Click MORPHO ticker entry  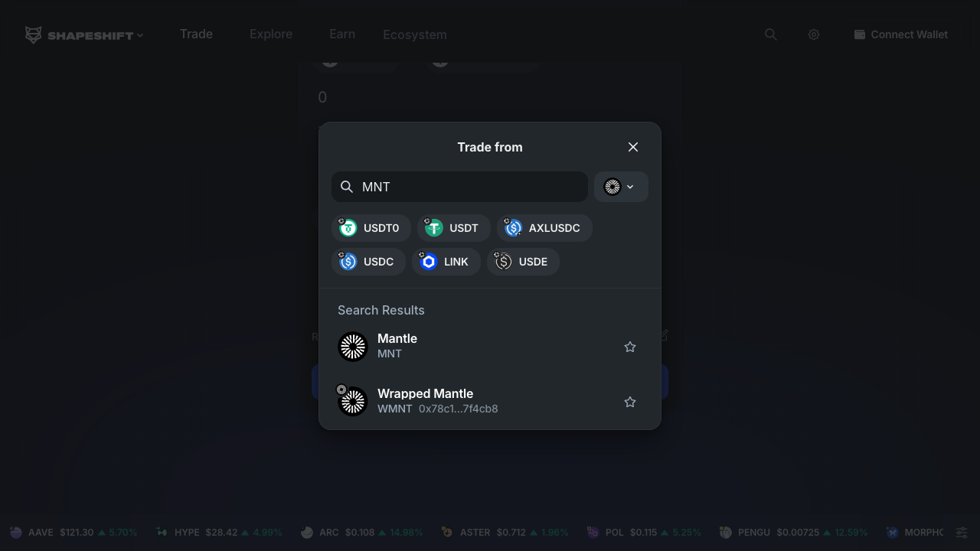click(x=915, y=533)
